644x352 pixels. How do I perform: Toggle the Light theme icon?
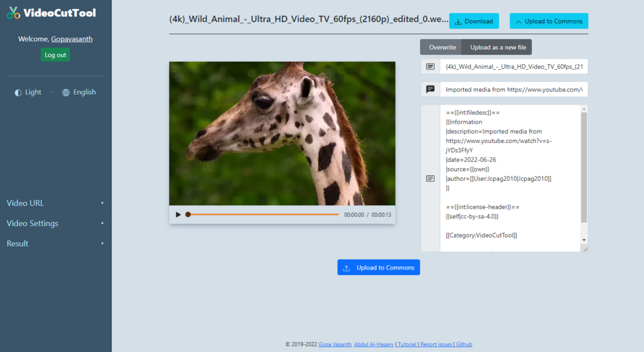pos(18,93)
